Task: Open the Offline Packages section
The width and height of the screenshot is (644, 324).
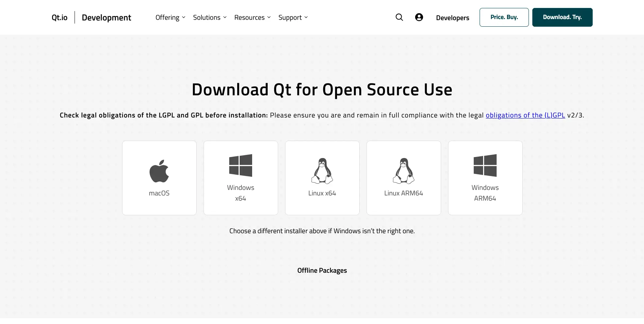Action: tap(322, 270)
